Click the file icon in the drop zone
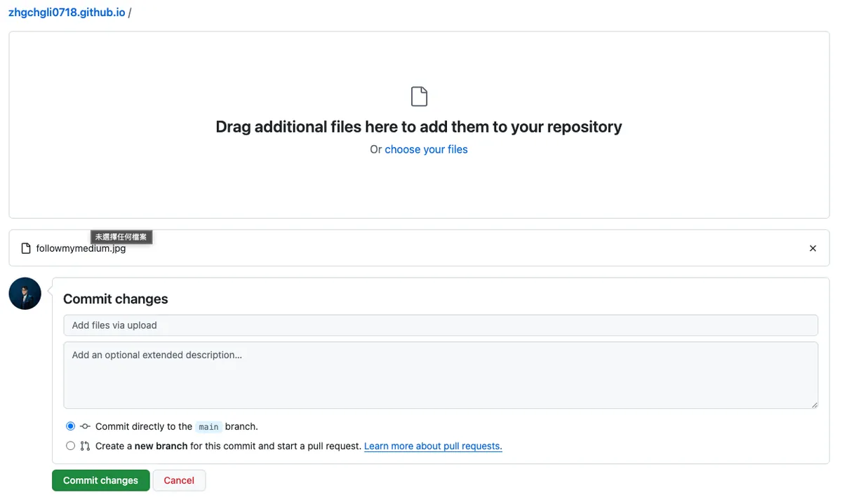The image size is (842, 504). tap(419, 97)
